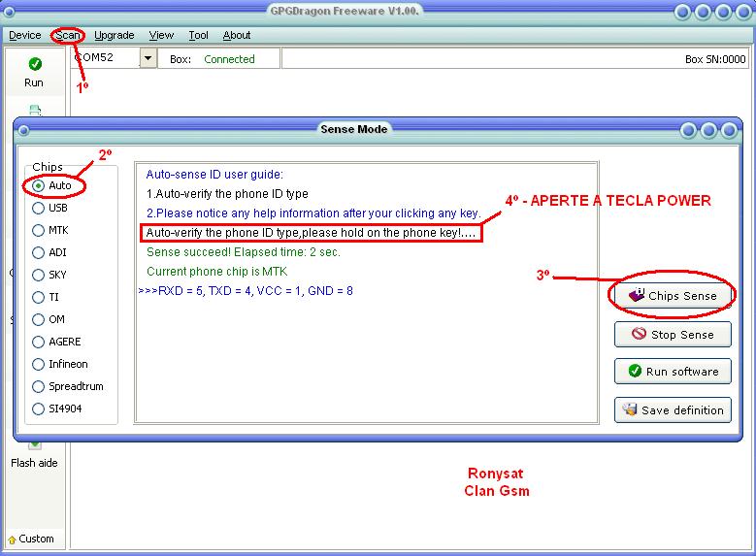The width and height of the screenshot is (756, 556).
Task: Open the About menu
Action: [x=236, y=35]
